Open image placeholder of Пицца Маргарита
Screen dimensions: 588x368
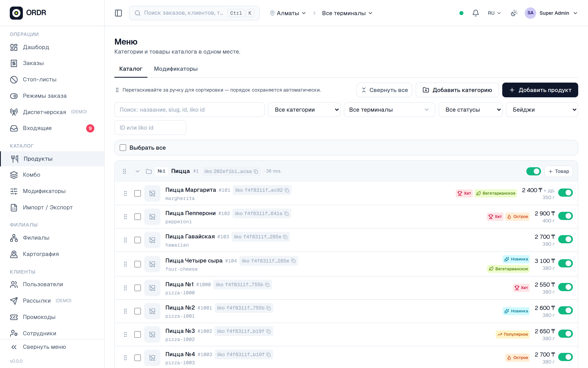152,193
